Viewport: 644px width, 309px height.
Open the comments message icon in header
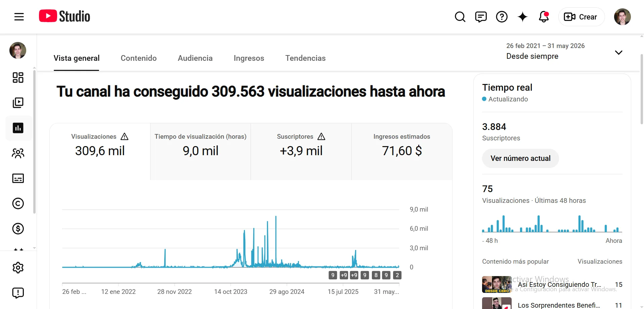481,17
